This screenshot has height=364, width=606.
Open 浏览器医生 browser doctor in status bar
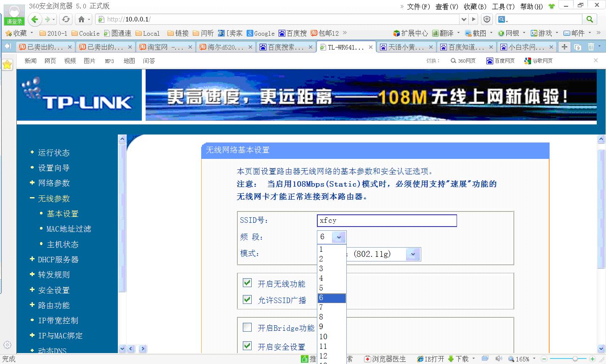click(385, 359)
